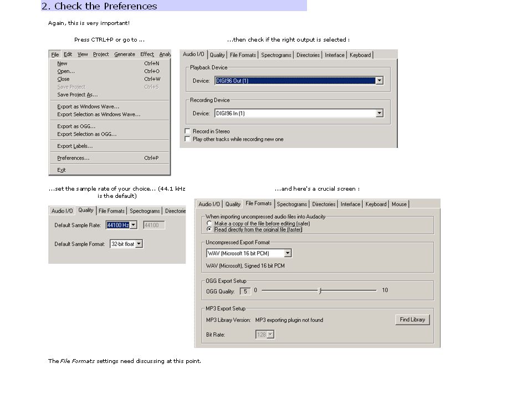This screenshot has height=399, width=532.
Task: Open Directories tab in crucial screen dialog
Action: 324,204
